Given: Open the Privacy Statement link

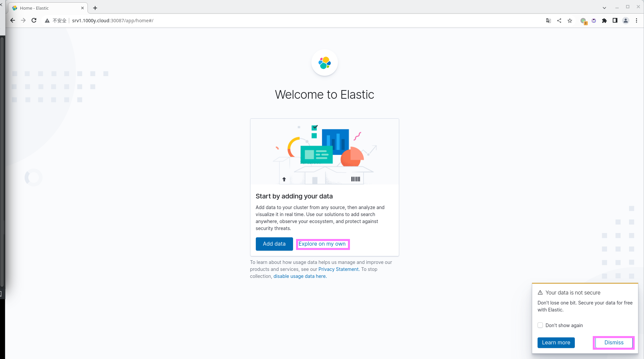Looking at the screenshot, I should [338, 269].
